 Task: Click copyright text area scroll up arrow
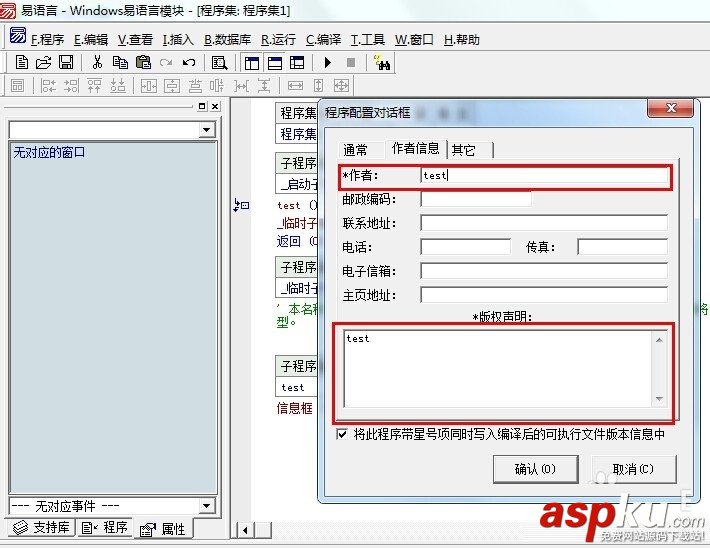coord(659,340)
